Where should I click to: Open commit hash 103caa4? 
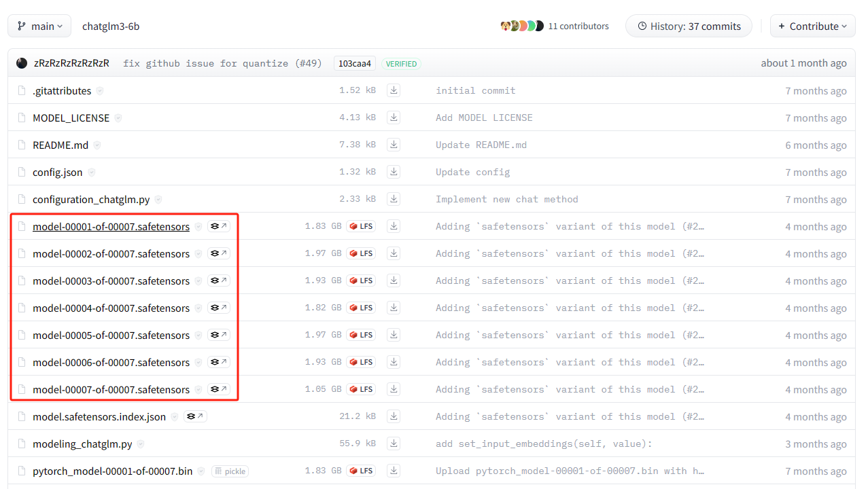(355, 63)
